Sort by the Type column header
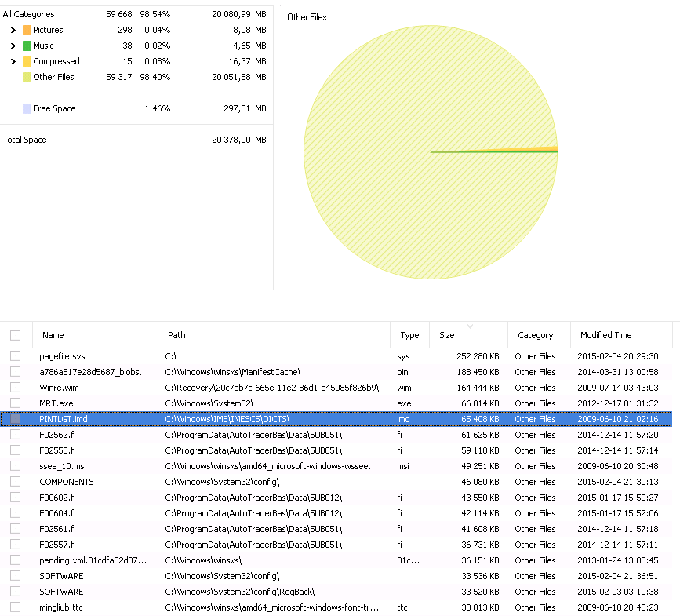Image resolution: width=680 pixels, height=616 pixels. 409,335
